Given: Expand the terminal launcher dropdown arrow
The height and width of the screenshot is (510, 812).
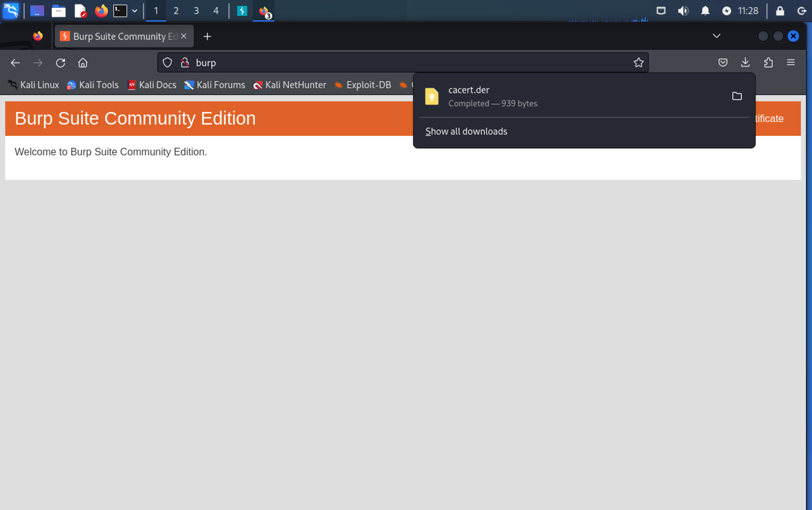Looking at the screenshot, I should tap(135, 11).
